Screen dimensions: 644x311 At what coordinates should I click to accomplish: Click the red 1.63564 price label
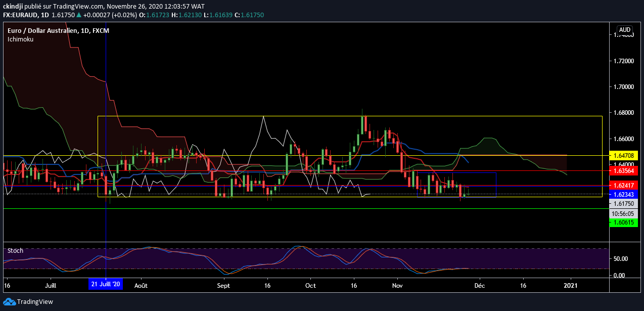[623, 170]
